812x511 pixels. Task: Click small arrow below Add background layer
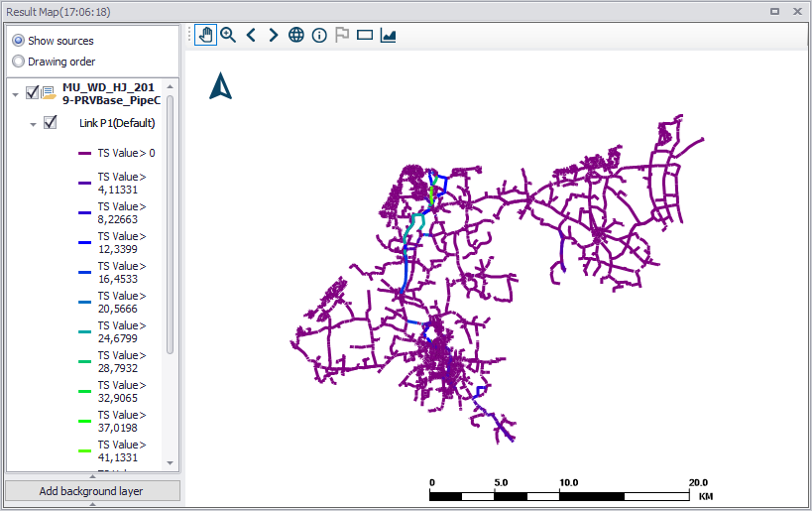[92, 504]
